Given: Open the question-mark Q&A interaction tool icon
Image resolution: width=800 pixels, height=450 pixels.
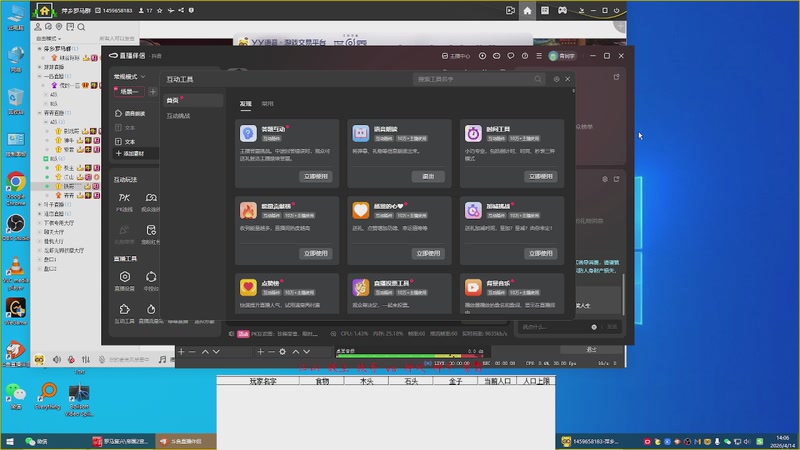Looking at the screenshot, I should coord(248,133).
